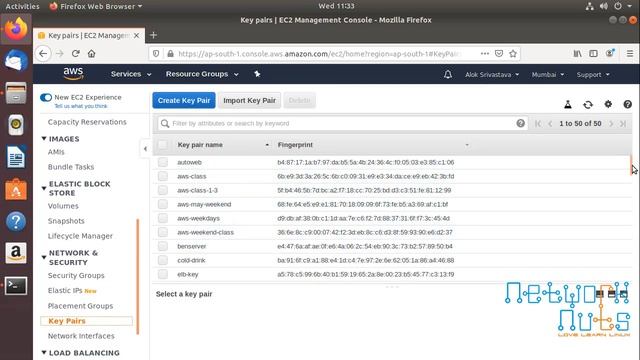Open the EC2 help question-mark icon
This screenshot has height=360, width=640.
tap(628, 104)
